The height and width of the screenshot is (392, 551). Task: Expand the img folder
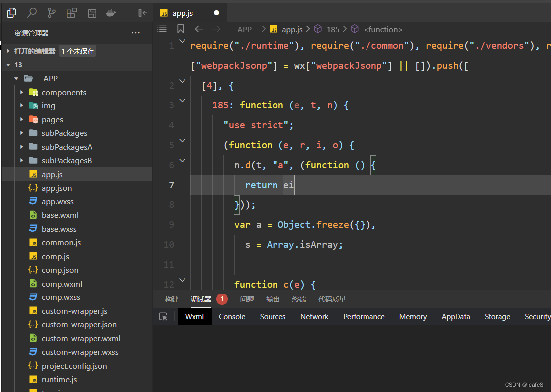click(22, 106)
